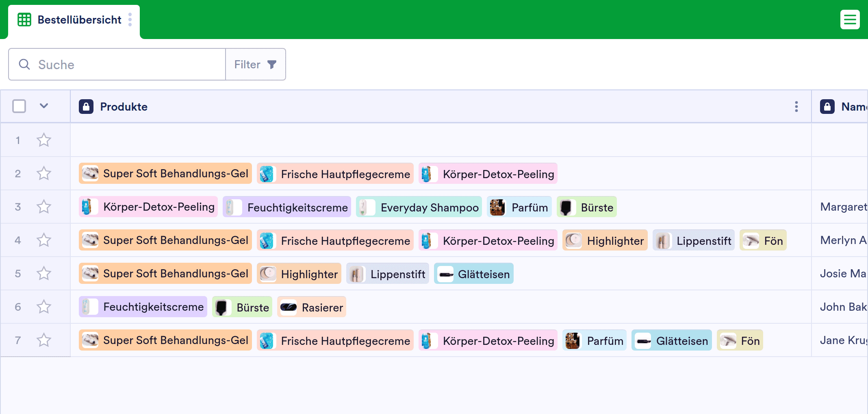The image size is (868, 414).
Task: Click the search magnifier icon
Action: coord(24,64)
